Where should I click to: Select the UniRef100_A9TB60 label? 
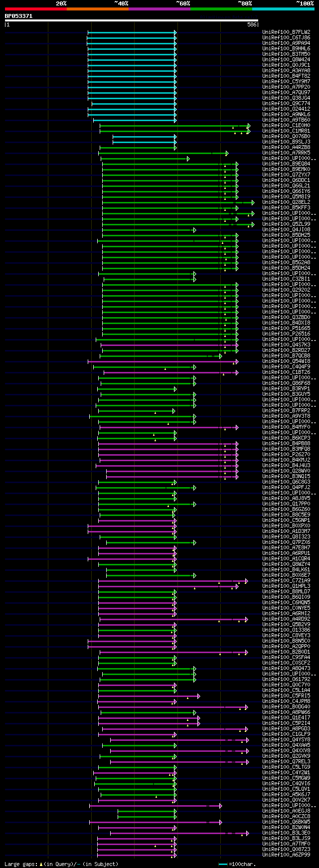tap(286, 120)
